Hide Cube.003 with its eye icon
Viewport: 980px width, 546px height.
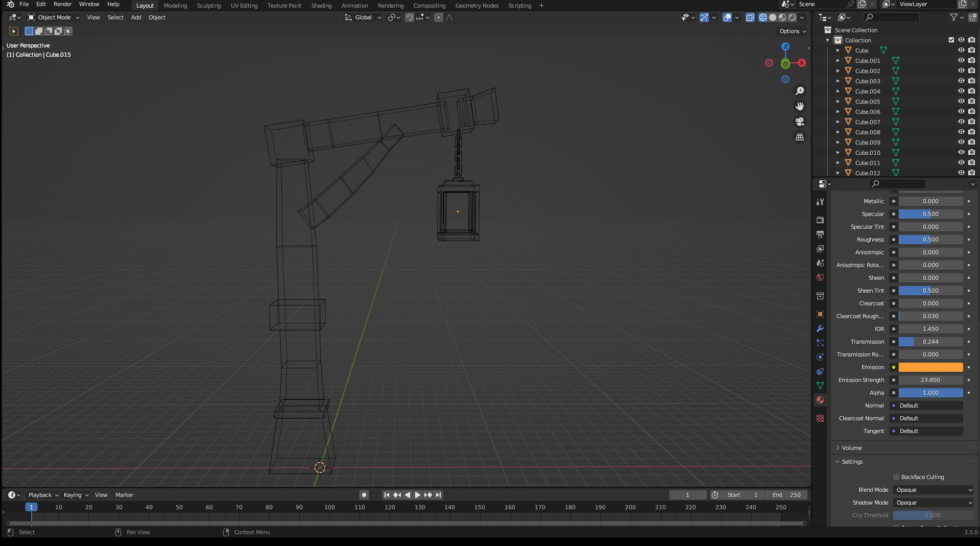pos(961,81)
